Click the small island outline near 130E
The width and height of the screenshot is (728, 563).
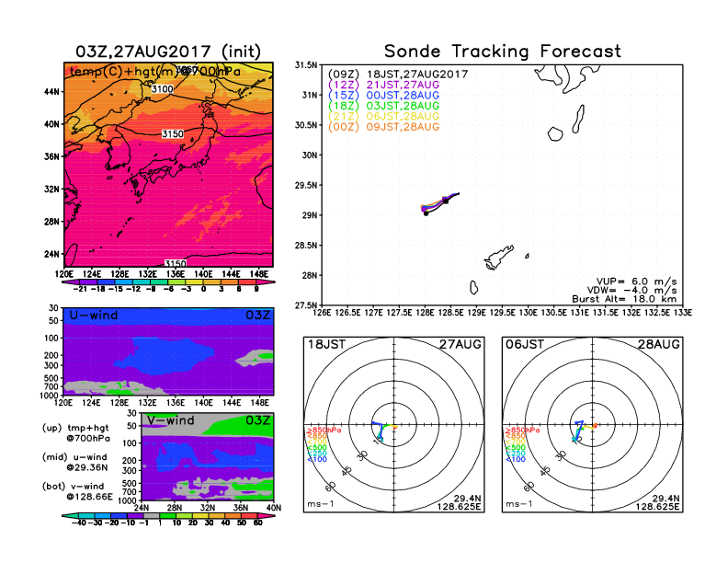tap(527, 256)
